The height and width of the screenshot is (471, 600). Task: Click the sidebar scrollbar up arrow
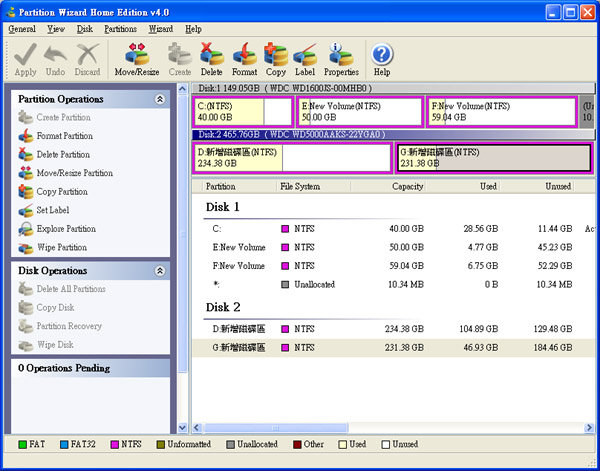(183, 89)
